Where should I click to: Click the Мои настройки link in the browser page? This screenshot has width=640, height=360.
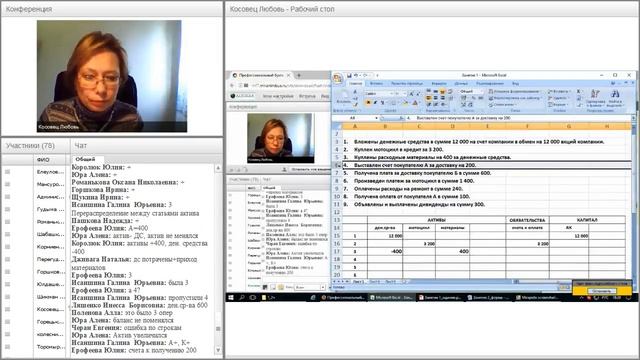(278, 96)
